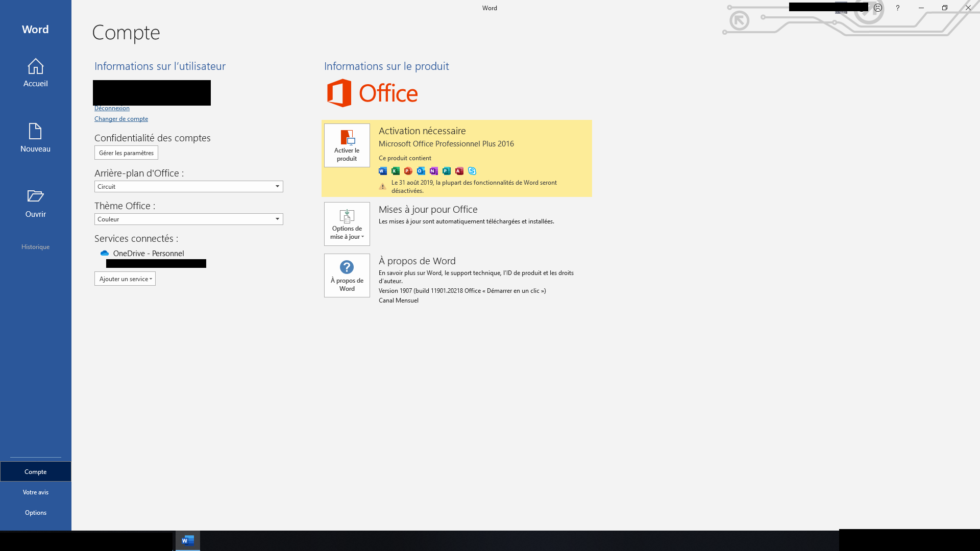Click the Skype app icon in product list
Screen dimensions: 980x551
(472, 171)
